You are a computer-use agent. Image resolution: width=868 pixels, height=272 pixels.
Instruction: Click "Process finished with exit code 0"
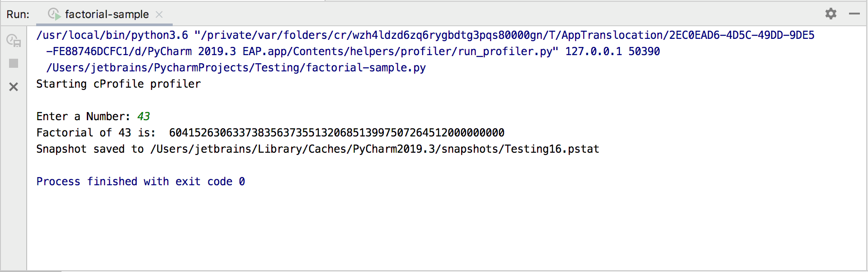[141, 182]
